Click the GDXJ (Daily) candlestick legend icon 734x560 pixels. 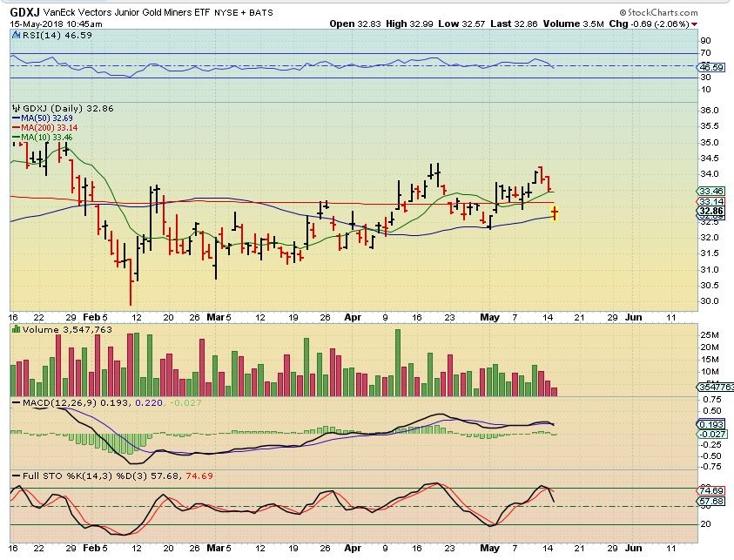tap(15, 108)
